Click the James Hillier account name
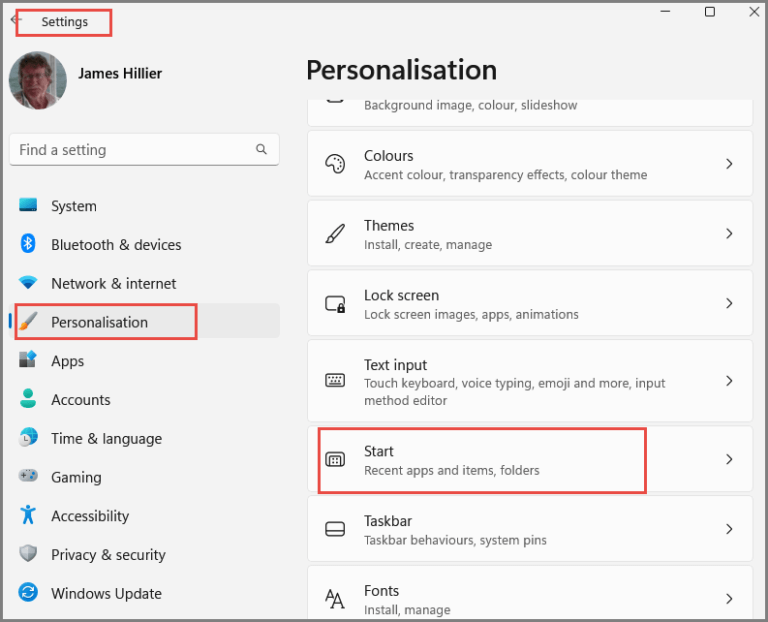This screenshot has width=768, height=622. [x=120, y=73]
